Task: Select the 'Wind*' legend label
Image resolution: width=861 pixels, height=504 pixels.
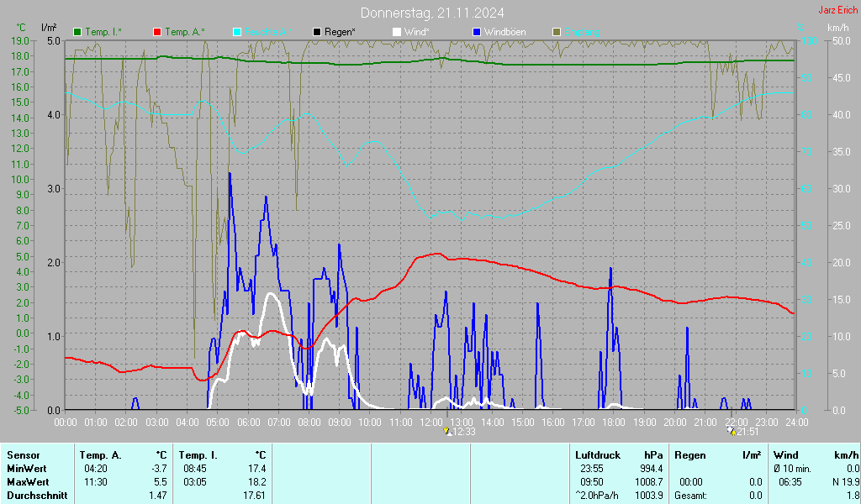Action: pyautogui.click(x=416, y=33)
